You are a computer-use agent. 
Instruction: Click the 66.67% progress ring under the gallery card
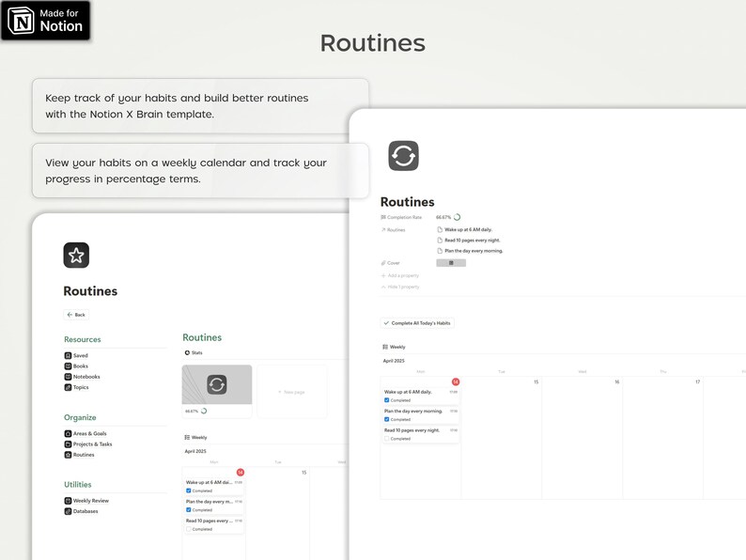pyautogui.click(x=204, y=412)
